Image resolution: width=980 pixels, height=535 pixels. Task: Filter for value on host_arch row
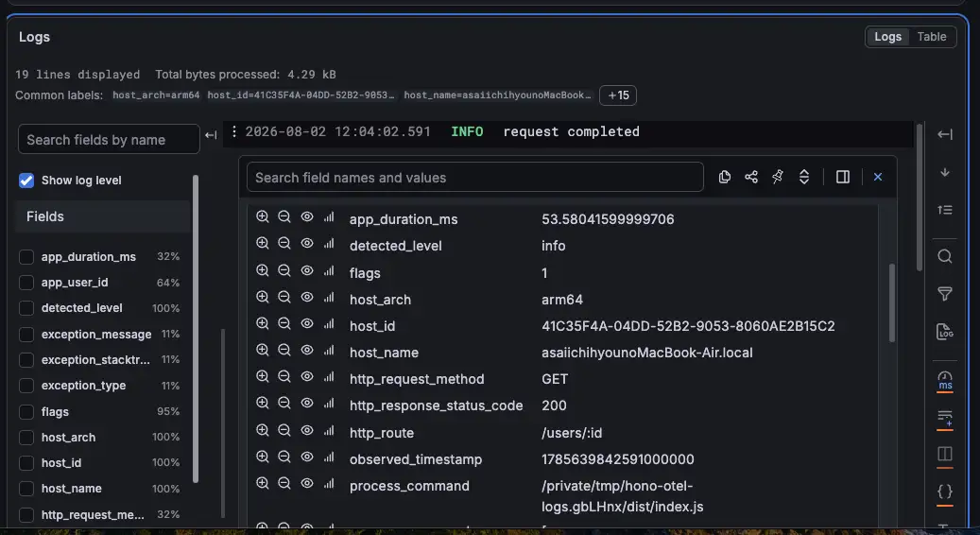point(263,296)
